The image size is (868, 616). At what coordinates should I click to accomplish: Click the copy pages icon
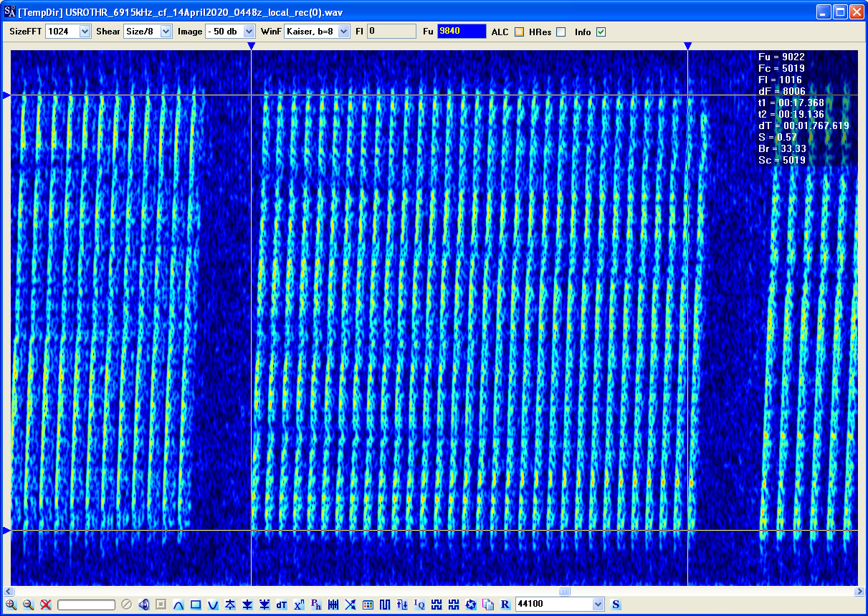[x=488, y=605]
